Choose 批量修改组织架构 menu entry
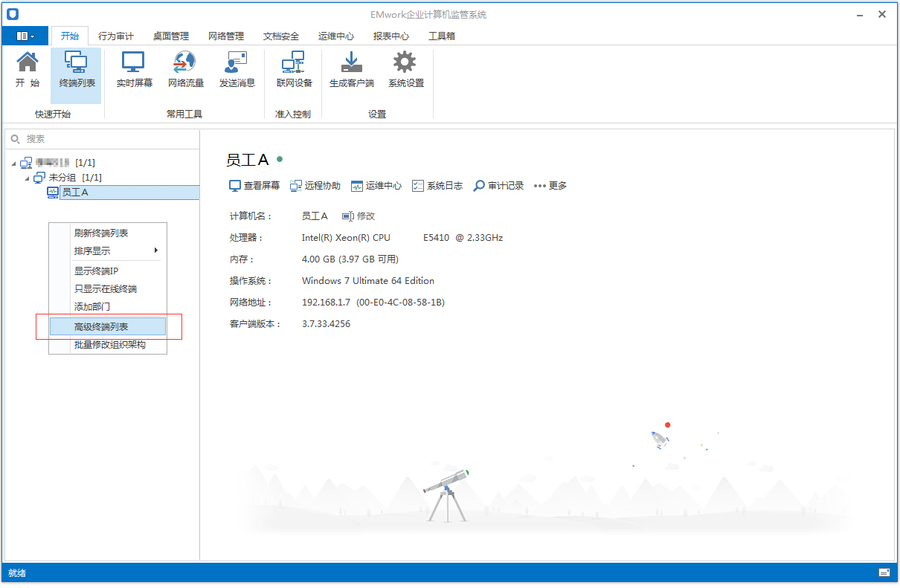Screen dimensions: 900x588 (x=108, y=345)
